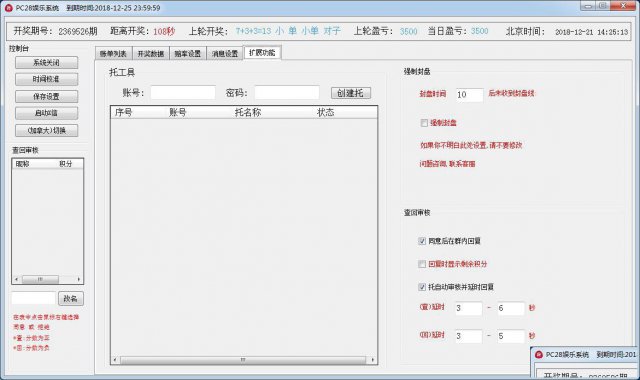This screenshot has height=380, width=640.
Task: Close the PC28 main window
Action: pyautogui.click(x=623, y=6)
